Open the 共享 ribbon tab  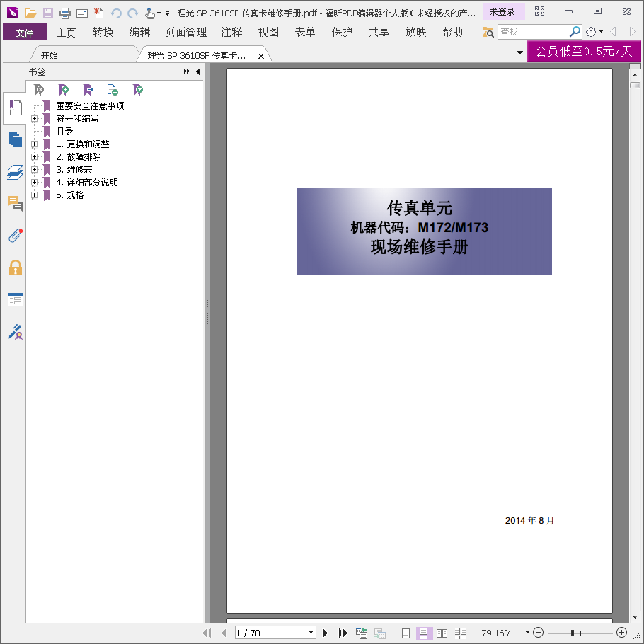coord(379,32)
